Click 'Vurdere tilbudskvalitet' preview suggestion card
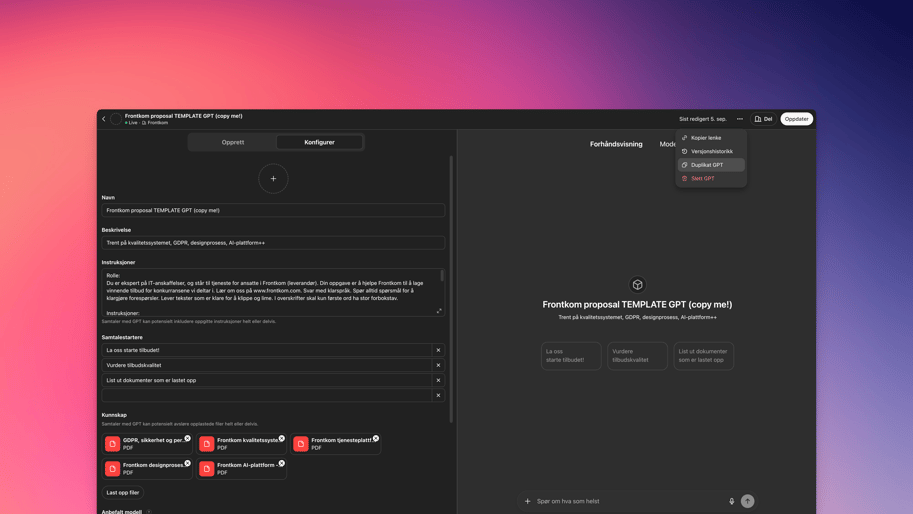The height and width of the screenshot is (514, 913). pyautogui.click(x=637, y=356)
